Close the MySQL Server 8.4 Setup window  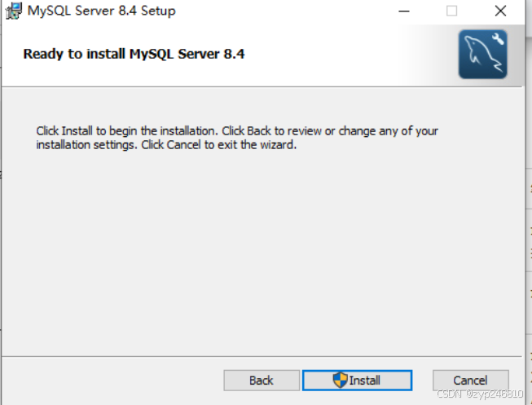pyautogui.click(x=500, y=11)
